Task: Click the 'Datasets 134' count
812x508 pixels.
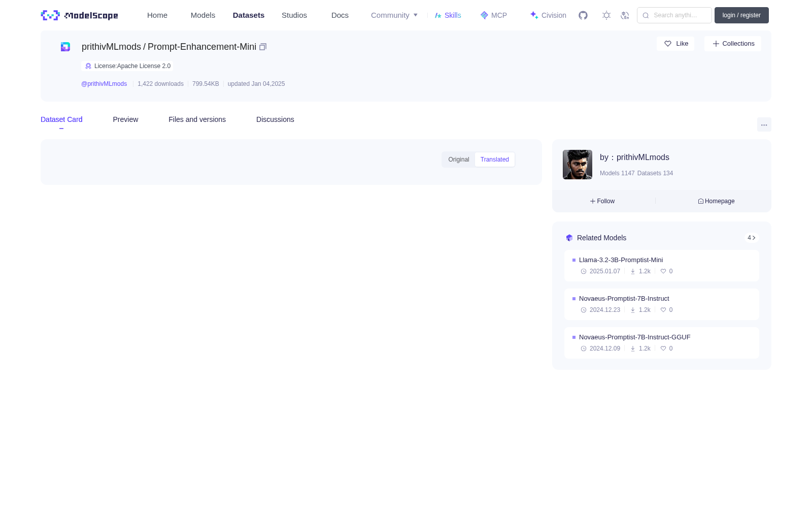Action: coord(655,173)
